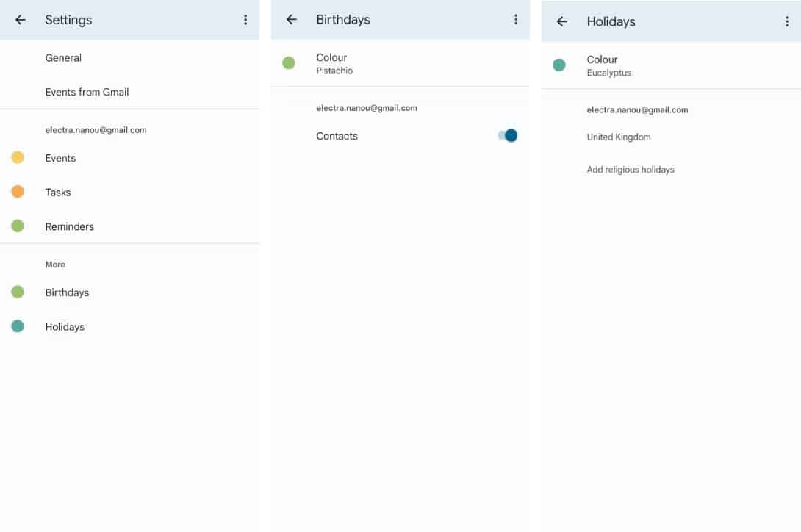Tap Add religious holidays
The width and height of the screenshot is (801, 532).
[x=631, y=170]
